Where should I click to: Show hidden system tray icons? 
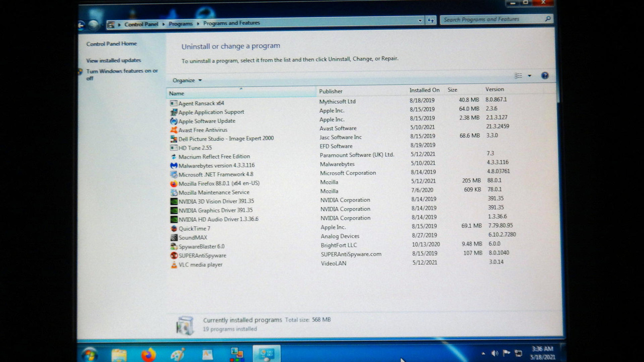(x=483, y=353)
